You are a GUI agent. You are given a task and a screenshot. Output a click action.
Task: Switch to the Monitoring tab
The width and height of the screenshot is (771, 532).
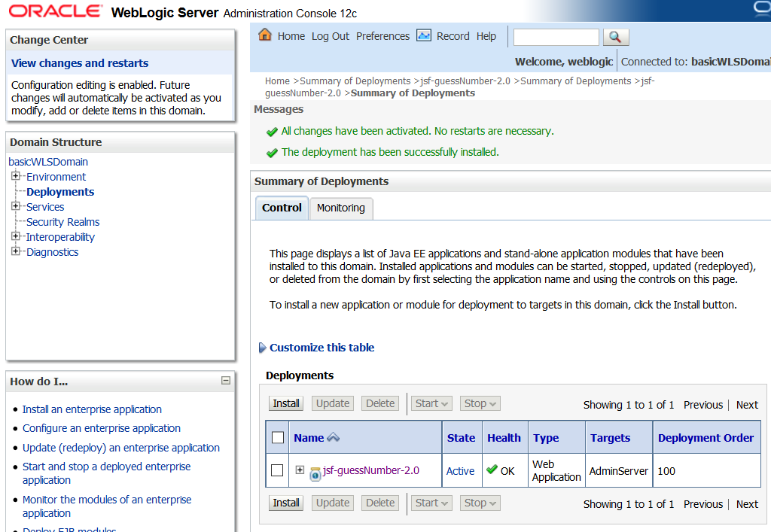click(x=341, y=208)
